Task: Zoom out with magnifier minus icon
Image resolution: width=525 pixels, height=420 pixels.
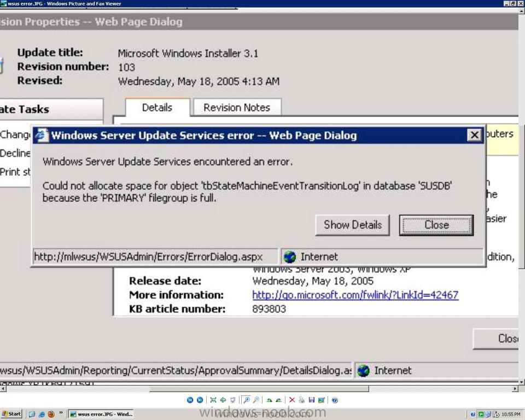Action: pos(256,400)
